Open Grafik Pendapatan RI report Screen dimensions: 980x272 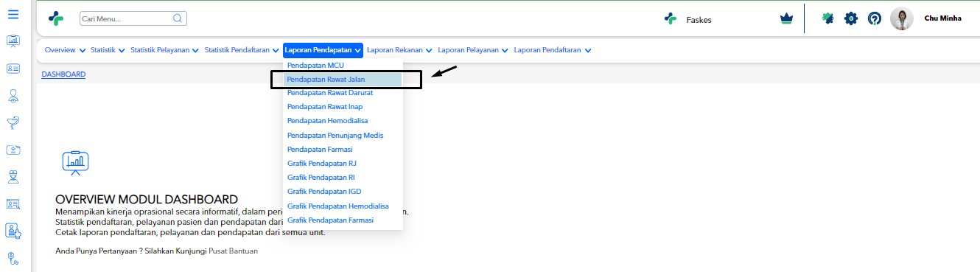343,178
